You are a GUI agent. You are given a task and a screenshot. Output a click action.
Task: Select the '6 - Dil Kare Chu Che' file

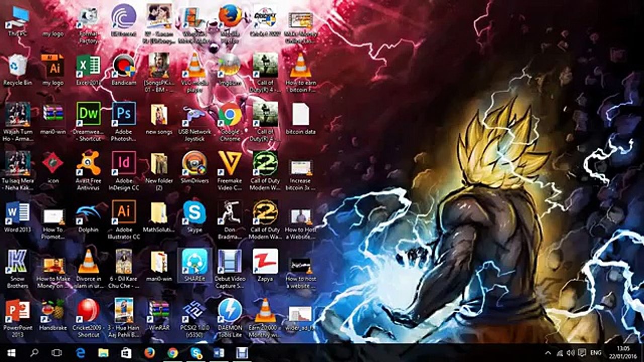tap(124, 269)
